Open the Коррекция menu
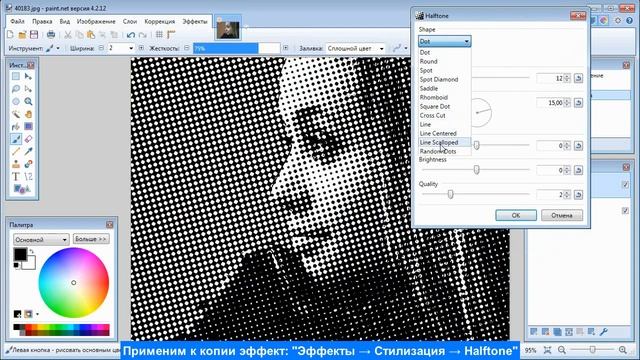The width and height of the screenshot is (640, 360). pyautogui.click(x=160, y=21)
